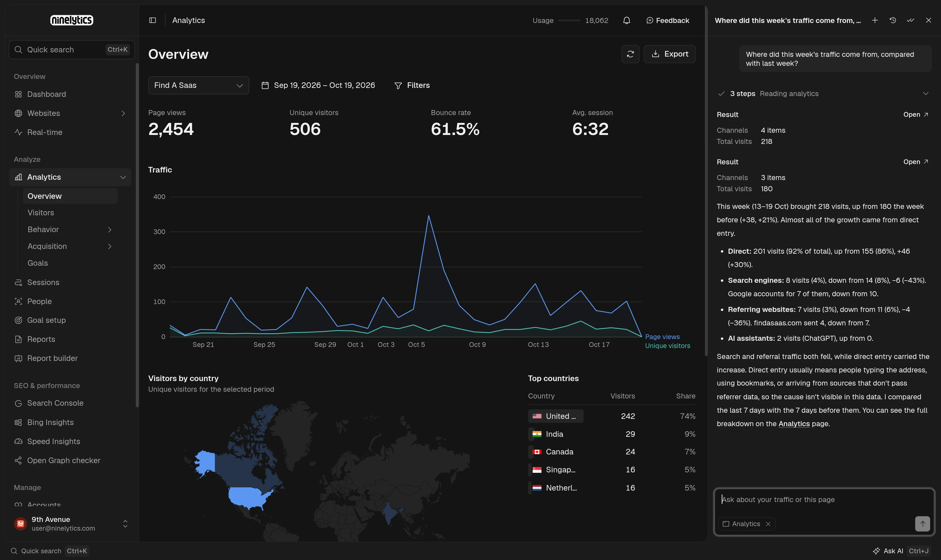Open the Report builder
Screen dimensions: 941x560
click(70, 358)
